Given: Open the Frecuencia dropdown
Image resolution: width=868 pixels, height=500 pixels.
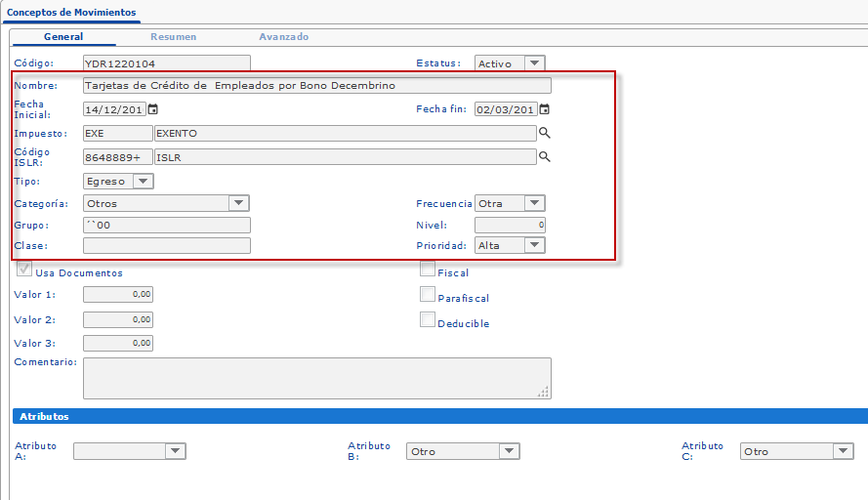Looking at the screenshot, I should [x=510, y=203].
